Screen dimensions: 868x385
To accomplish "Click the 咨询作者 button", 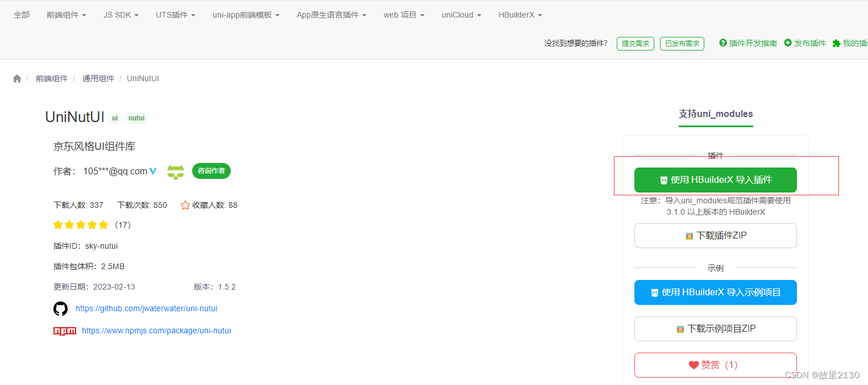I will (211, 171).
